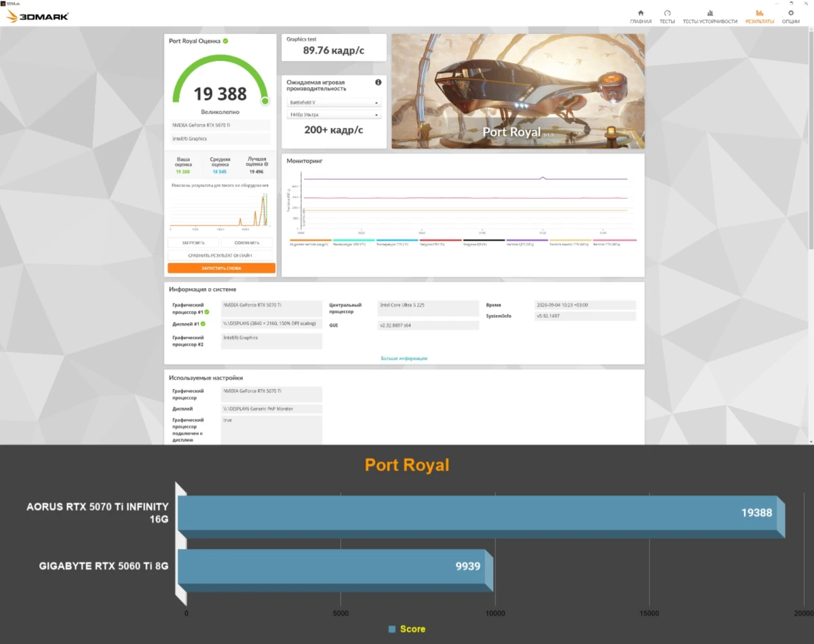Go to the ГЛАВНАЯ home tab
814x644 pixels.
point(640,17)
